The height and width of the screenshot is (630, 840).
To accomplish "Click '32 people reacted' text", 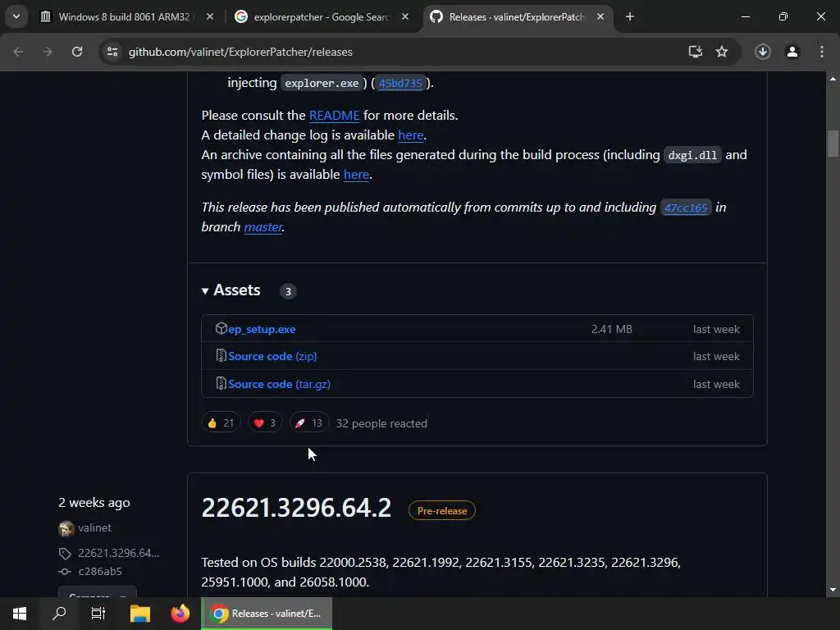I will pos(381,423).
